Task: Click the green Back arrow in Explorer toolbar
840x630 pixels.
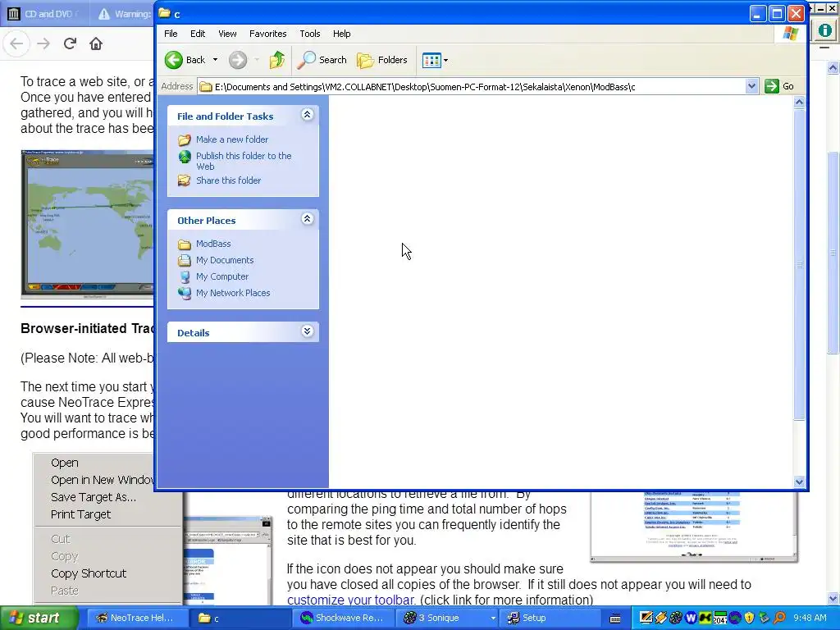Action: (x=174, y=60)
